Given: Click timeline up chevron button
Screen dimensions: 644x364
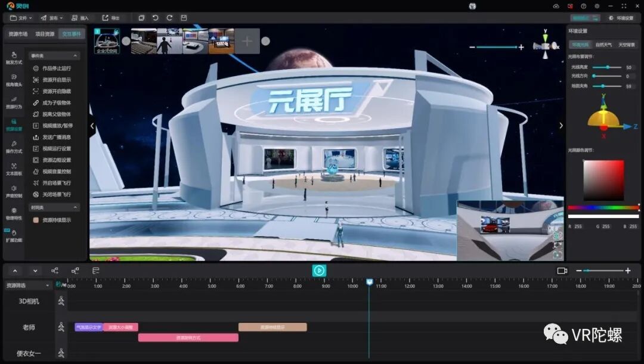Looking at the screenshot, I should pos(15,271).
